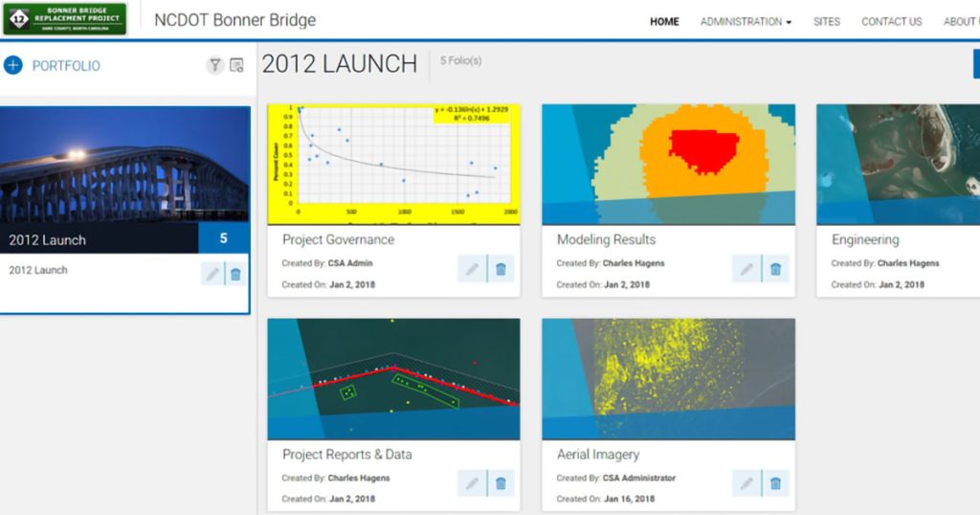The height and width of the screenshot is (515, 980).
Task: Click pencil icon on Modeling Results
Action: [746, 270]
